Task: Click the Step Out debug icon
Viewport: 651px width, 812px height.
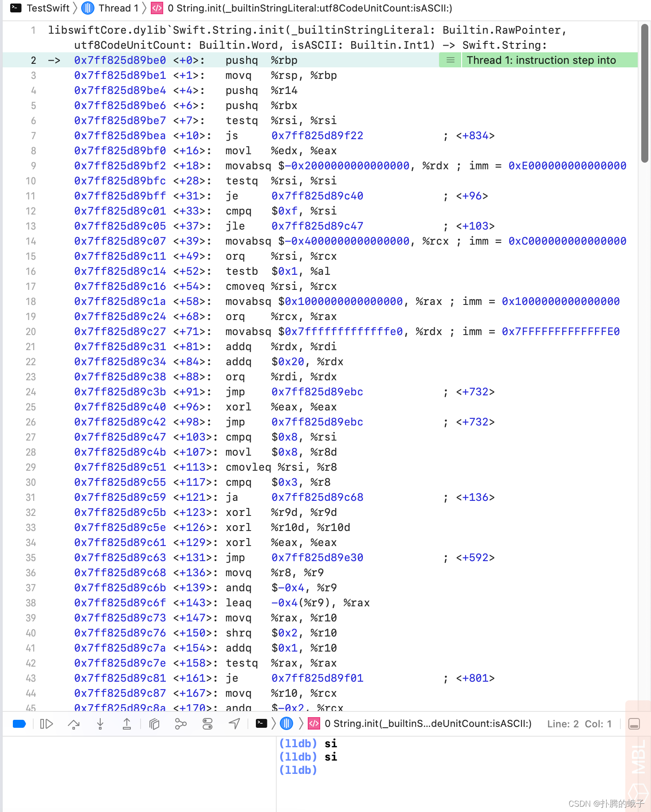Action: (x=127, y=724)
